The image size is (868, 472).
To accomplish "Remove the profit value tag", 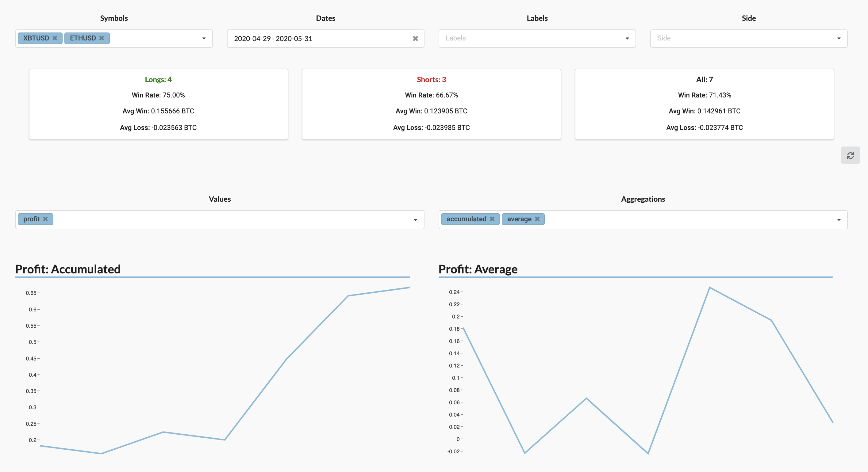I will [x=45, y=219].
